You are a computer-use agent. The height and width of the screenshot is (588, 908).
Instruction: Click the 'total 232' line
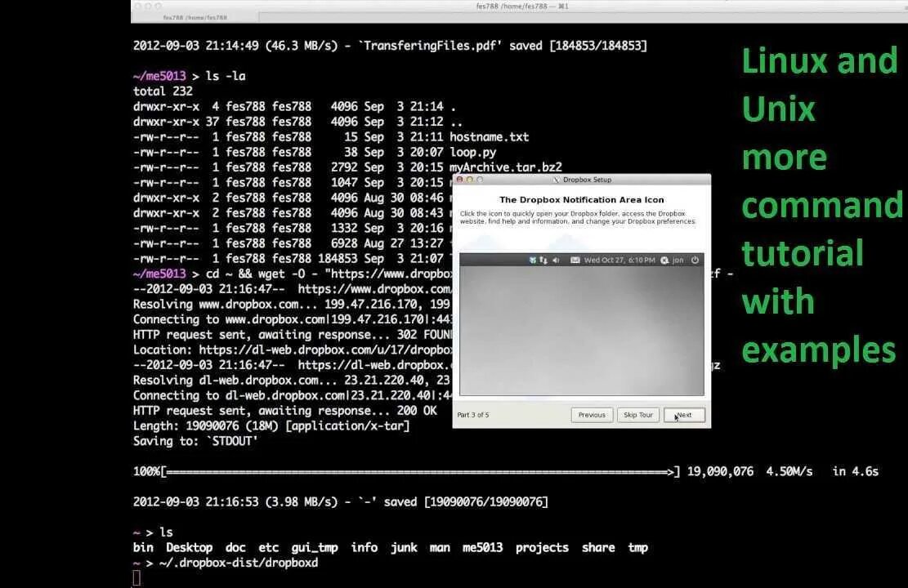(163, 91)
